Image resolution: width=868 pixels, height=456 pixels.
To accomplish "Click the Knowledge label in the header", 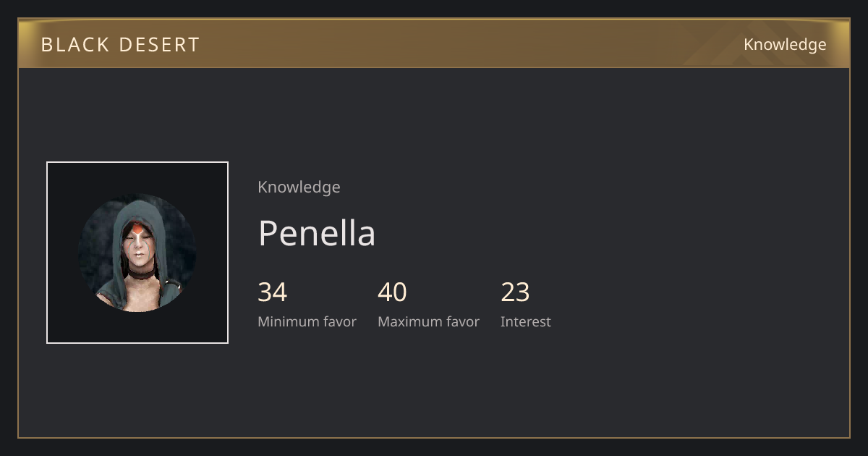I will 785,45.
